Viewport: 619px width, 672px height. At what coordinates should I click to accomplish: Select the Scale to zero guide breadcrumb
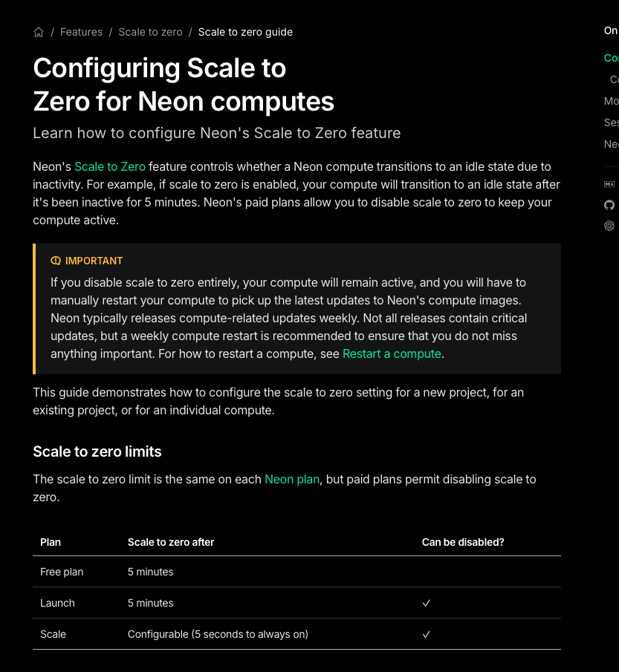point(245,32)
